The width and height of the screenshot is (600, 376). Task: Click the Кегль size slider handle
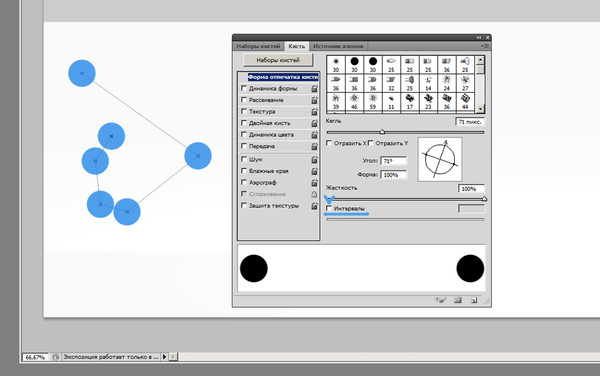(x=382, y=132)
